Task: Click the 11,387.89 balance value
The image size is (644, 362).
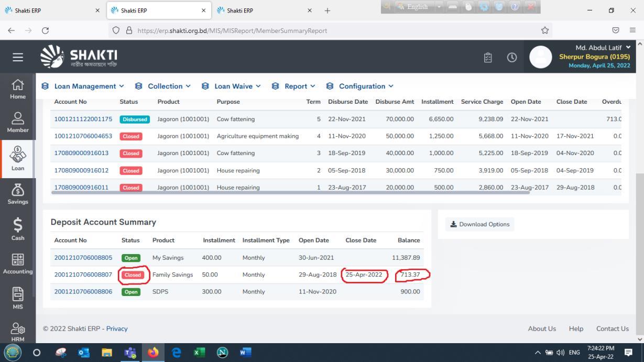Action: click(406, 258)
